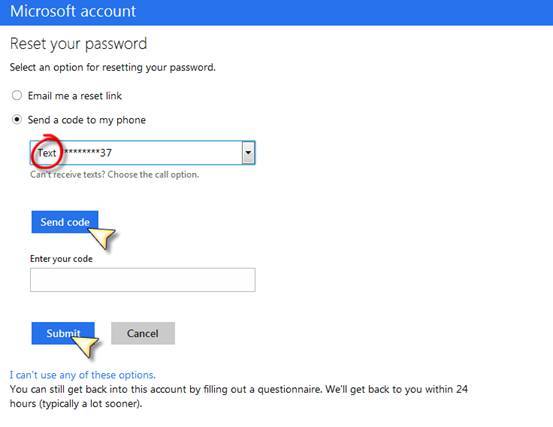This screenshot has width=553, height=427.
Task: Open the "I can't use any of these options" link
Action: [x=83, y=375]
